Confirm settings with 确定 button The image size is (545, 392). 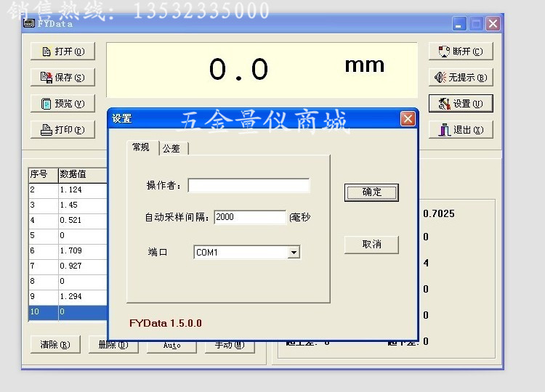coord(371,192)
